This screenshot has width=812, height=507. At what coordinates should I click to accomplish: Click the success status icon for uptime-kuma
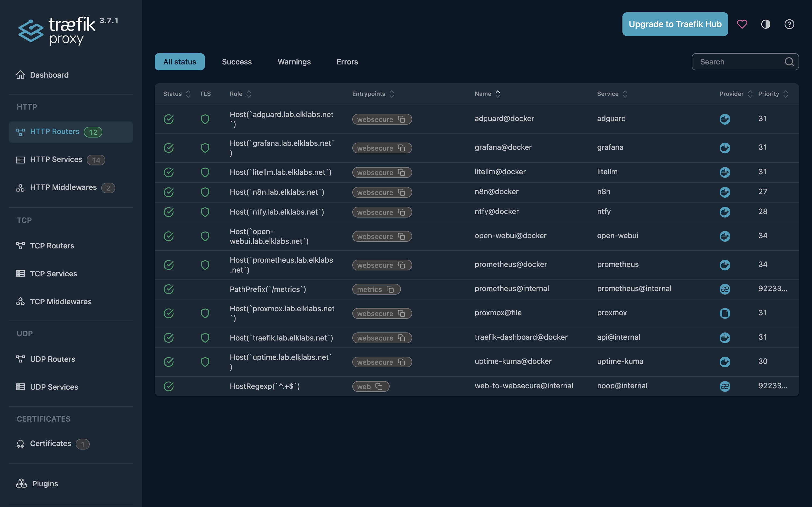[x=169, y=362]
